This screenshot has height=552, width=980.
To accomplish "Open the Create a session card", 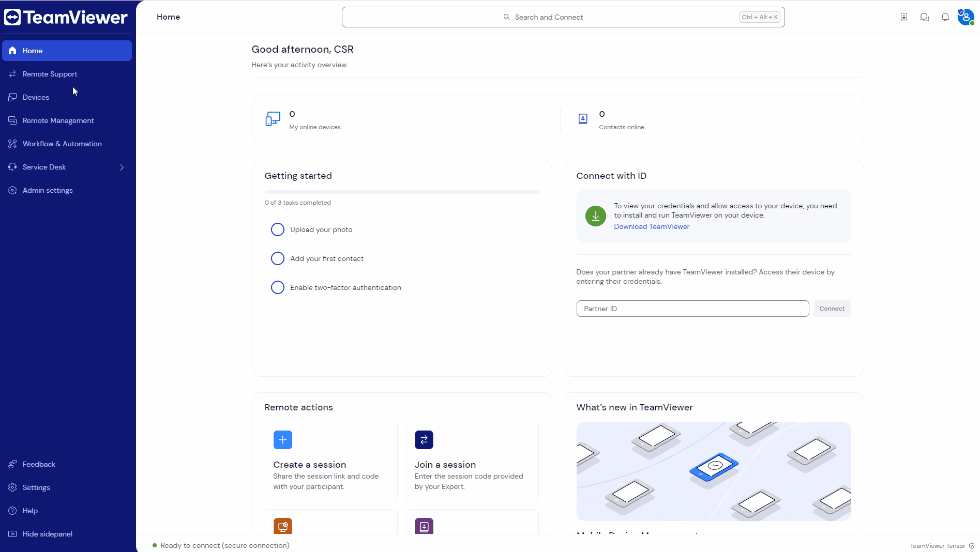I will click(331, 461).
